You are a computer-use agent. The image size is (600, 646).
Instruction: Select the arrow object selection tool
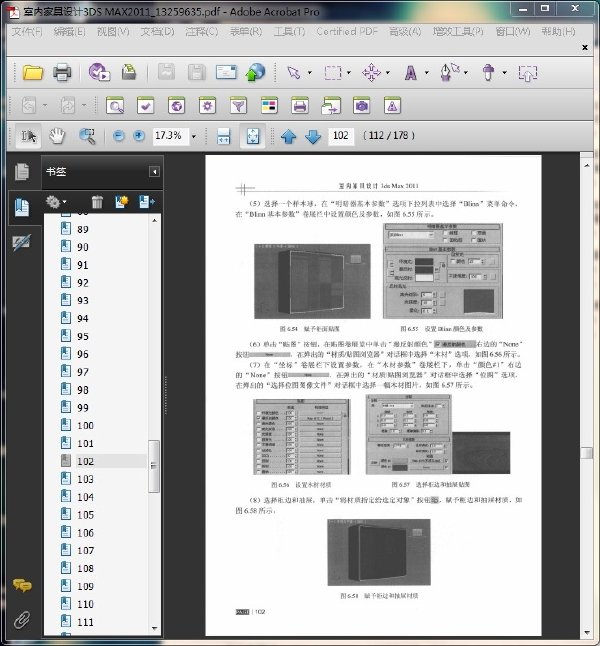pos(294,73)
